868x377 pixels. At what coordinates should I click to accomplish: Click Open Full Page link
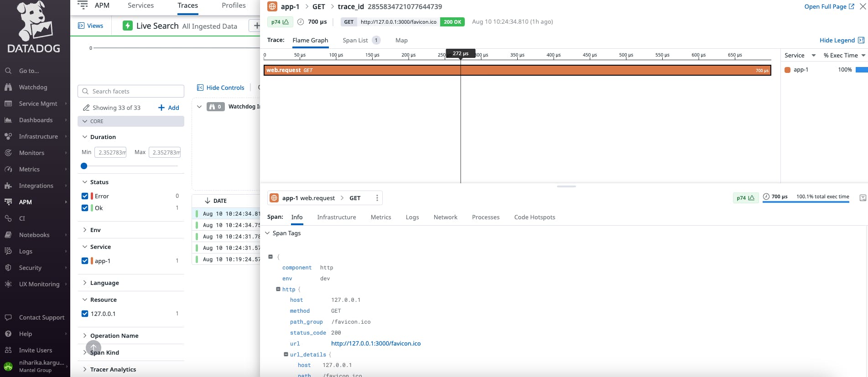click(x=829, y=6)
